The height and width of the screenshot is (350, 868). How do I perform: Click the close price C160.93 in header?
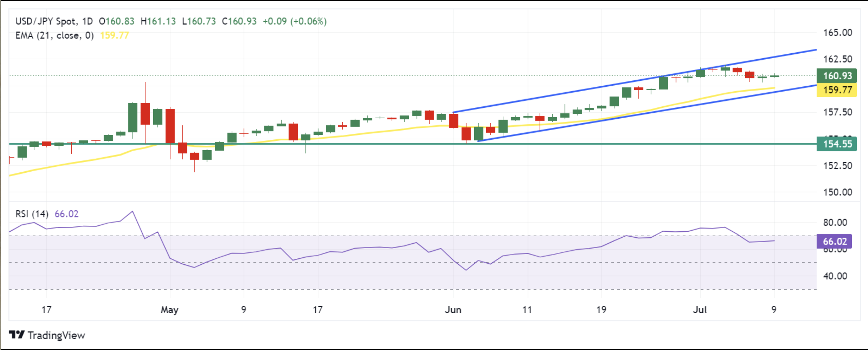pos(239,21)
